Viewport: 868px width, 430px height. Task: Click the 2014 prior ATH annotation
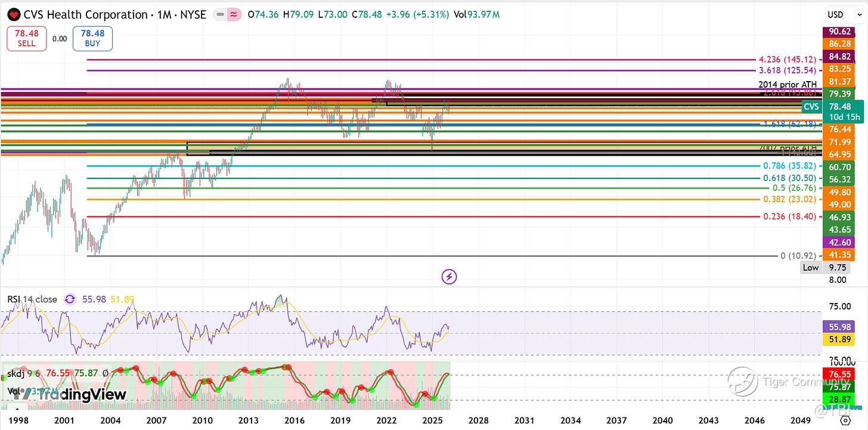[x=788, y=85]
